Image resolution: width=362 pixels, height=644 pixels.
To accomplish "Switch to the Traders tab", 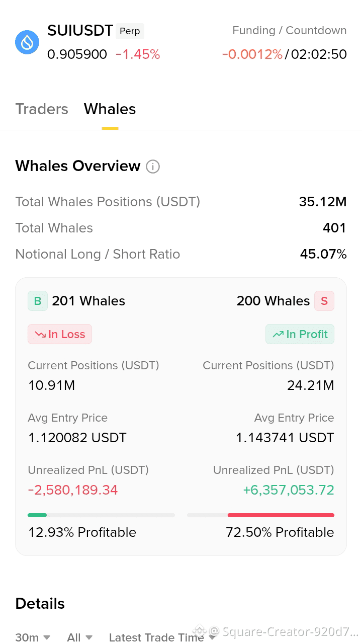I will 42,109.
